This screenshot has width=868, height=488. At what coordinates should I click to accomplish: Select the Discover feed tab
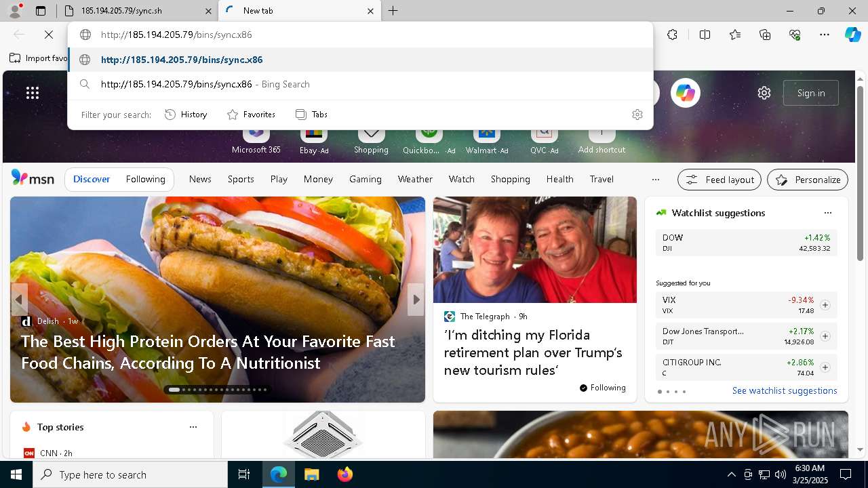92,180
